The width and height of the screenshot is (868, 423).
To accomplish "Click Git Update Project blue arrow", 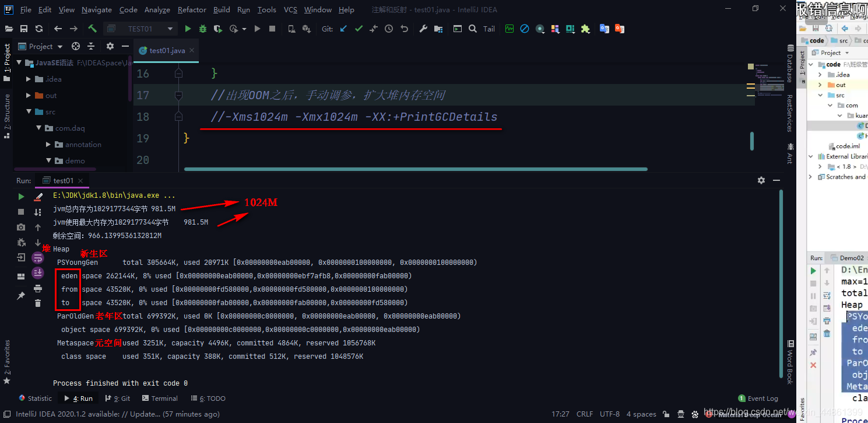I will pyautogui.click(x=343, y=29).
